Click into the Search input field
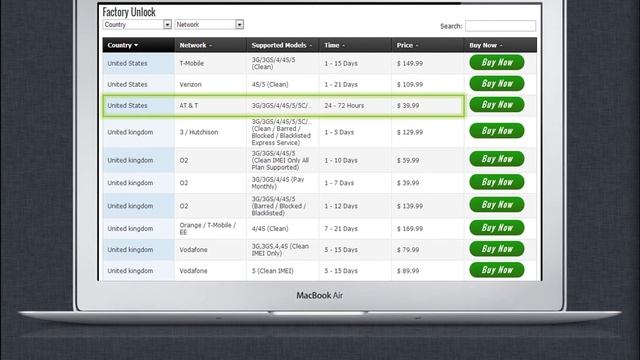640x360 pixels. pos(500,26)
